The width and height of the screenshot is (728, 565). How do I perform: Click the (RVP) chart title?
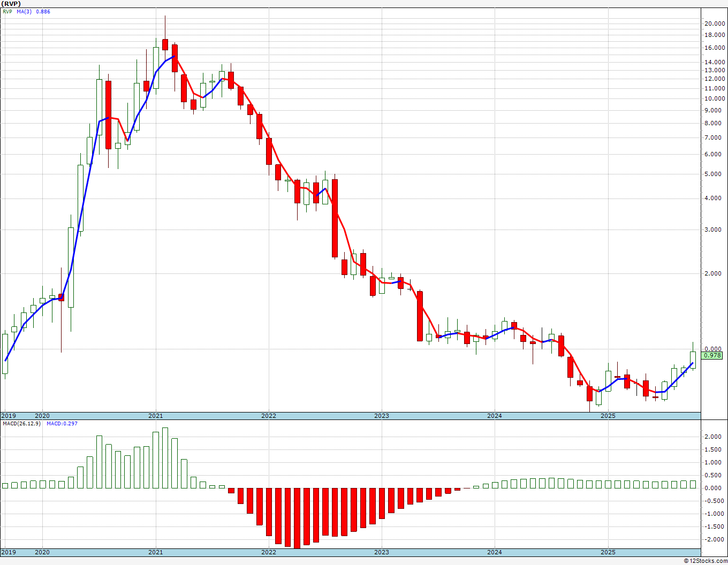(10, 3)
